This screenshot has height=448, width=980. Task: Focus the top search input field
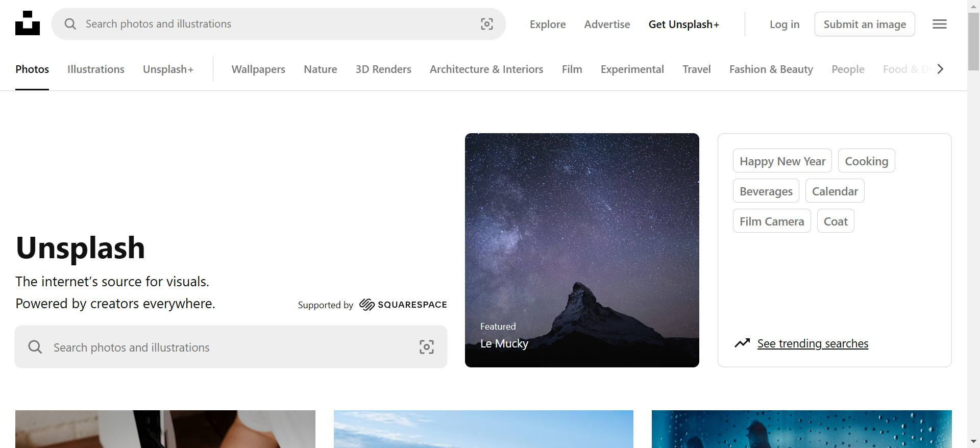[279, 24]
